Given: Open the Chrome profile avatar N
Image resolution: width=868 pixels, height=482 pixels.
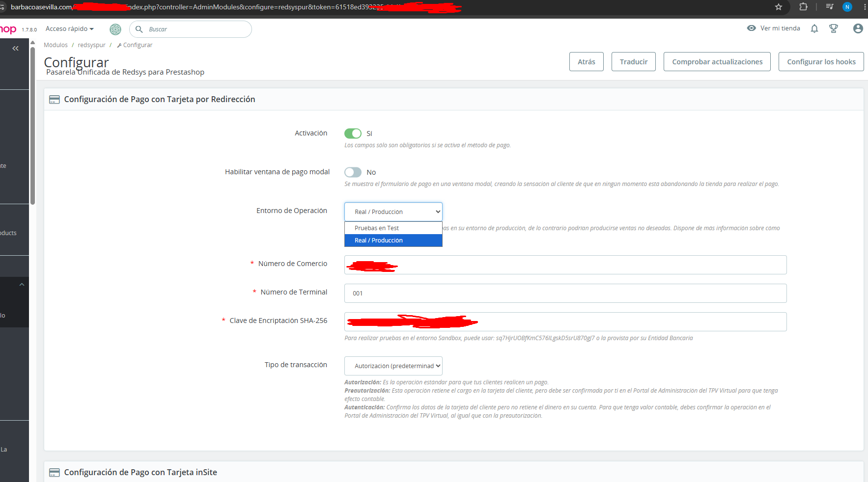Looking at the screenshot, I should point(847,7).
